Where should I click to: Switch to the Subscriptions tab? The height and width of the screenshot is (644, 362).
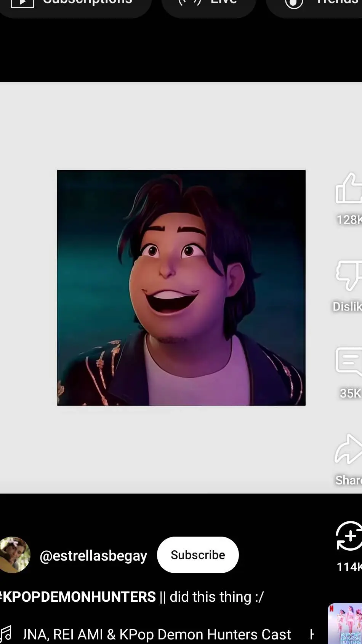pyautogui.click(x=87, y=2)
